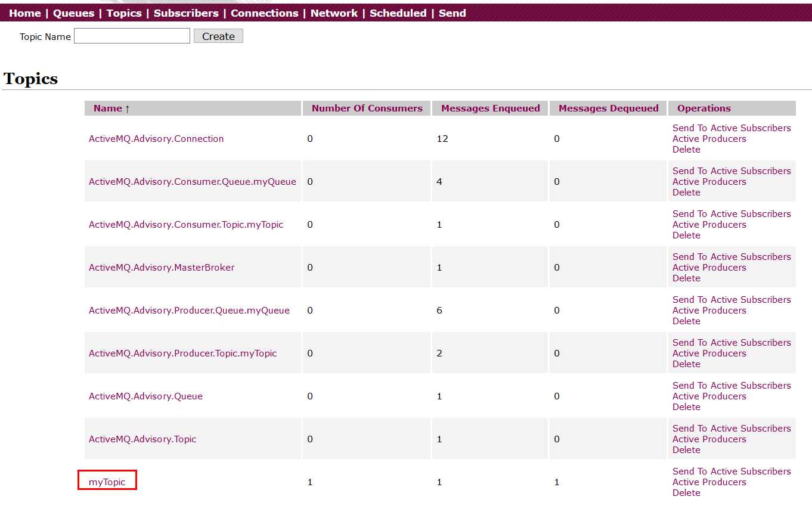View Active Producers for the myTopic row
Image resolution: width=812 pixels, height=515 pixels.
click(709, 482)
